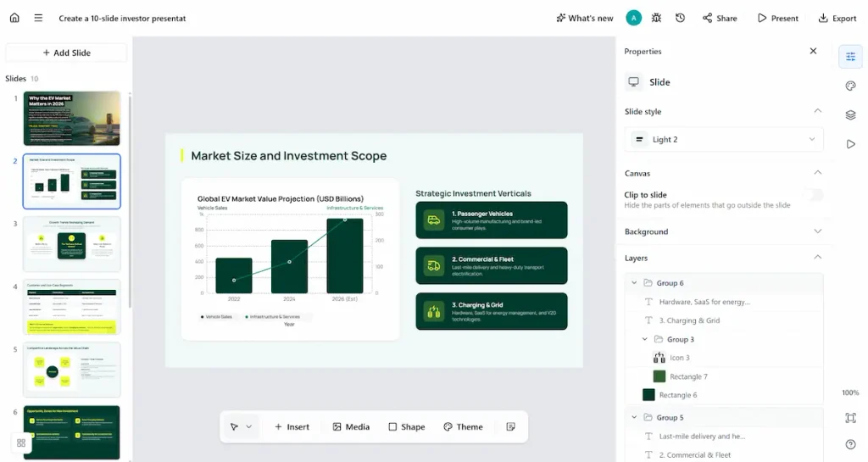Collapse the Slide style section

pyautogui.click(x=818, y=111)
